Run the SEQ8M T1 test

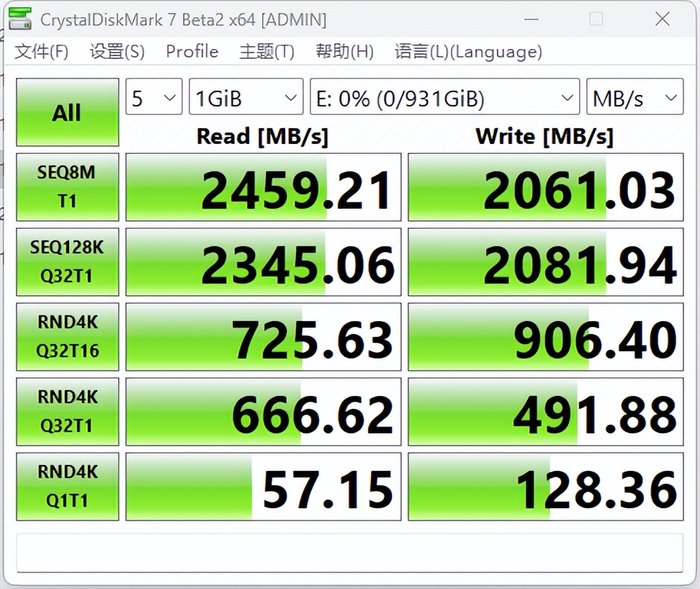[68, 187]
